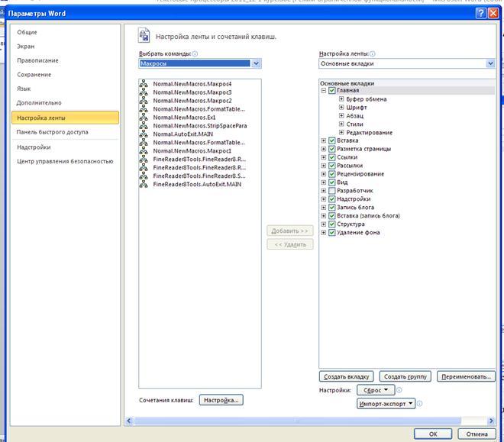Select Normal.NewMacros.FormatTable first entry

(199, 109)
